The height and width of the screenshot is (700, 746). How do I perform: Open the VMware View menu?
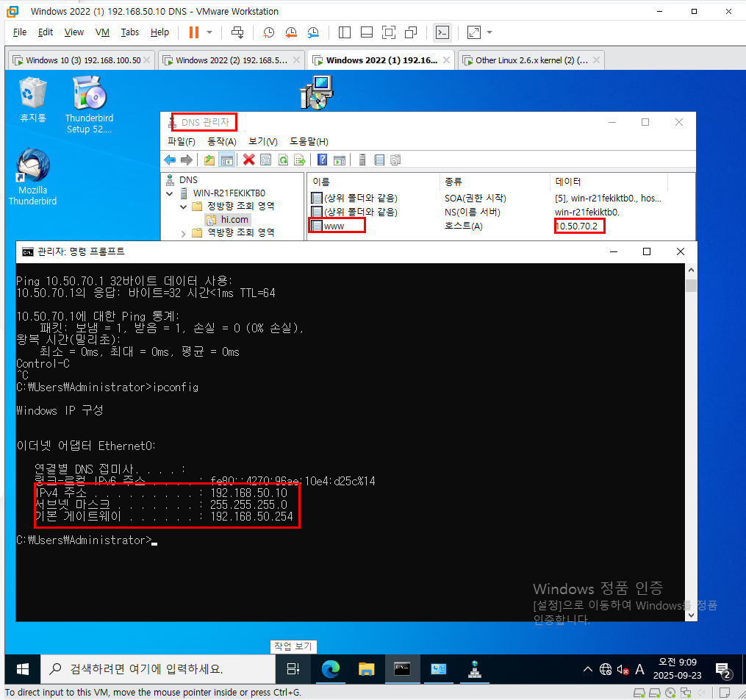pyautogui.click(x=73, y=32)
